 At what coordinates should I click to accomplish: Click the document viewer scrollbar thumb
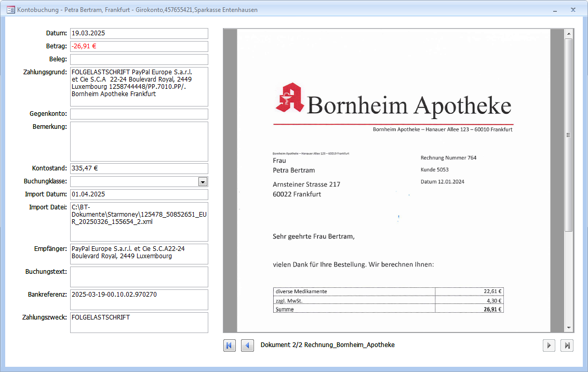point(569,135)
